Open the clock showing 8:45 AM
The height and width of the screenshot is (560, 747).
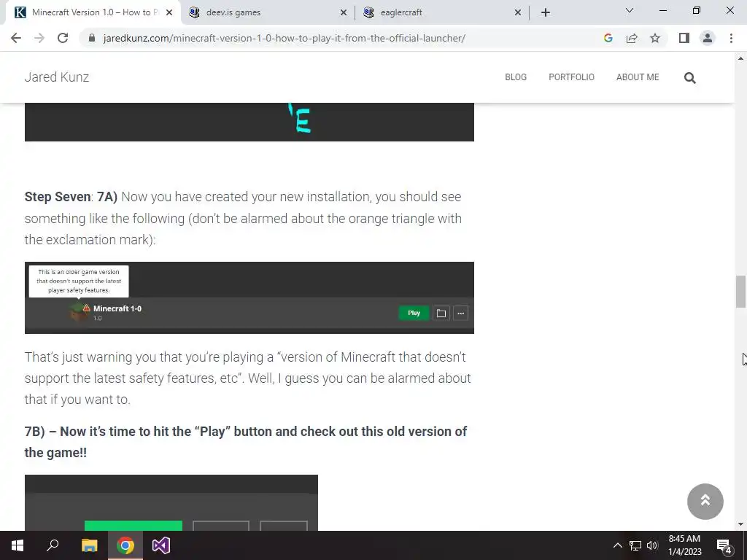pyautogui.click(x=684, y=545)
